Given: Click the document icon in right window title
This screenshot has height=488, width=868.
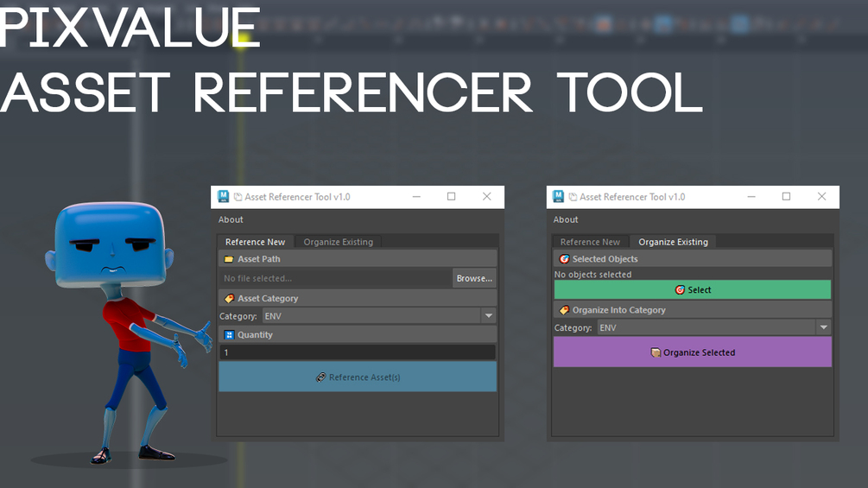Looking at the screenshot, I should pyautogui.click(x=573, y=197).
